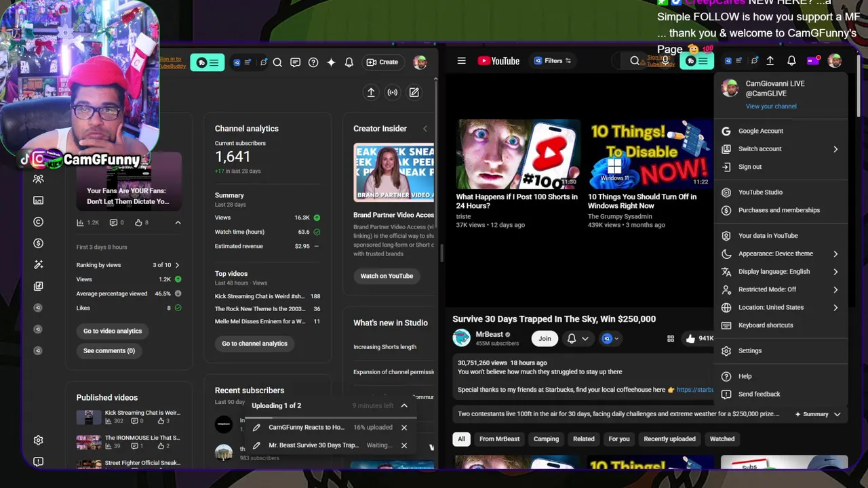Click the sparkle Ask Studio icon

(x=331, y=62)
